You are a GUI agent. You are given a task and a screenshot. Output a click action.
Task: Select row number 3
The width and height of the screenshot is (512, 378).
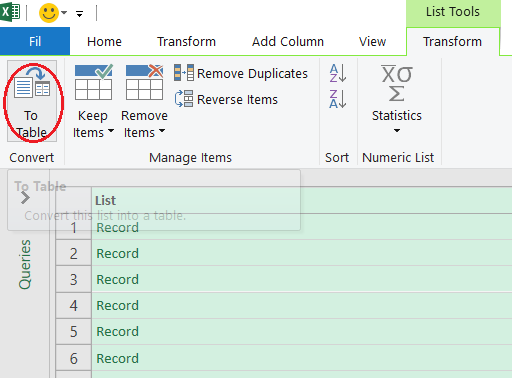click(x=74, y=280)
